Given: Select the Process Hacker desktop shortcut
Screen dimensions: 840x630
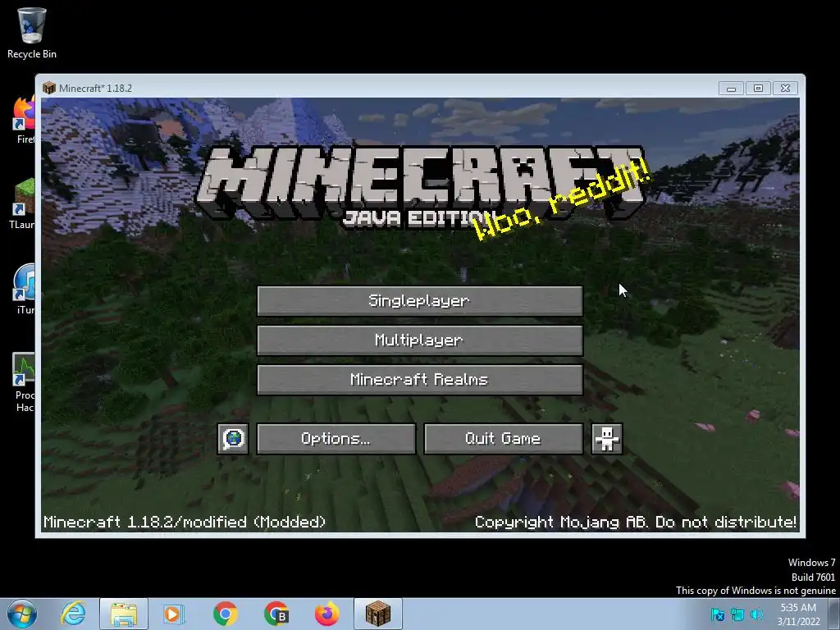Looking at the screenshot, I should (x=24, y=382).
